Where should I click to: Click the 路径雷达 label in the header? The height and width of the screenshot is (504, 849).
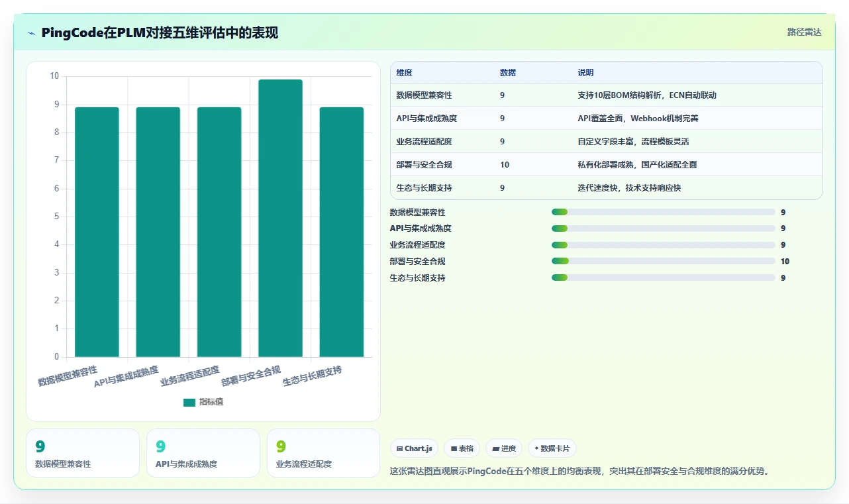(x=804, y=32)
